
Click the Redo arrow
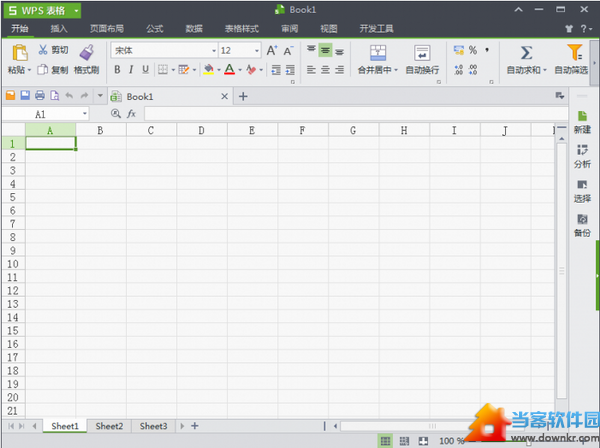point(84,95)
